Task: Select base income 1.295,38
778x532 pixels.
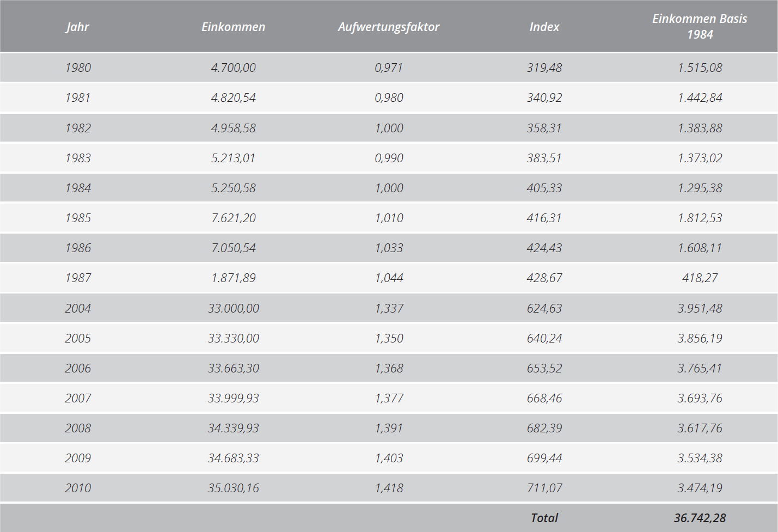Action: (x=700, y=188)
